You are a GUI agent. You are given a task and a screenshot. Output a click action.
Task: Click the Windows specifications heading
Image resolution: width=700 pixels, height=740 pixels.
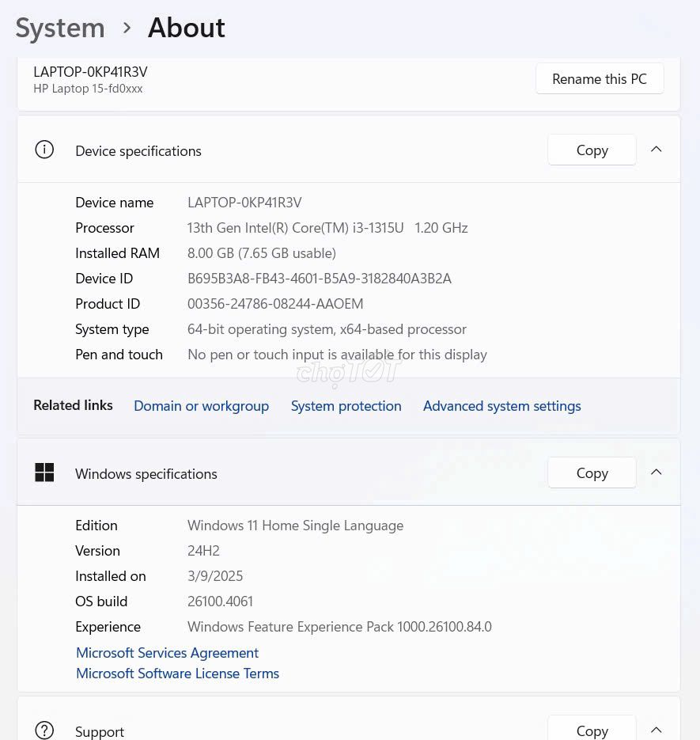[146, 474]
